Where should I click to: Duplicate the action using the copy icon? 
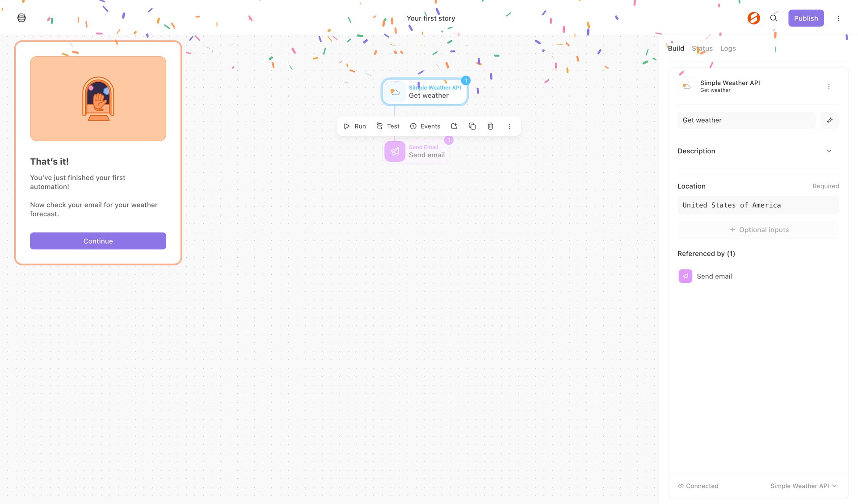(x=472, y=126)
